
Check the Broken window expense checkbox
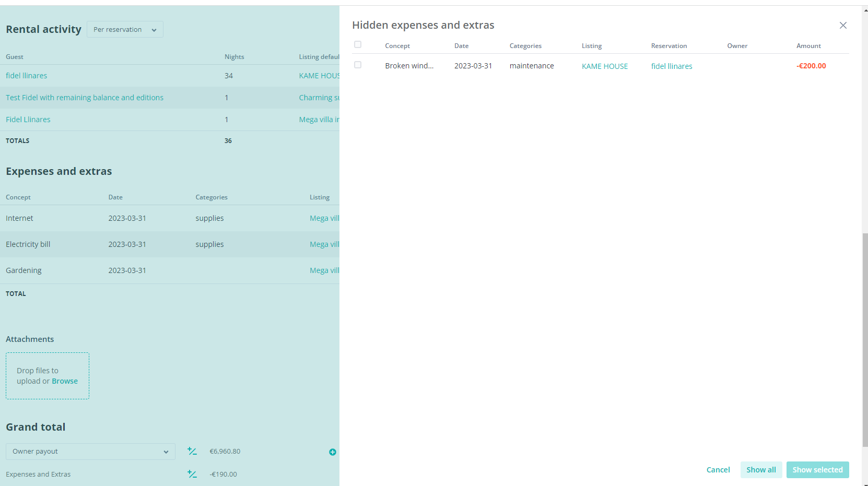click(x=358, y=65)
